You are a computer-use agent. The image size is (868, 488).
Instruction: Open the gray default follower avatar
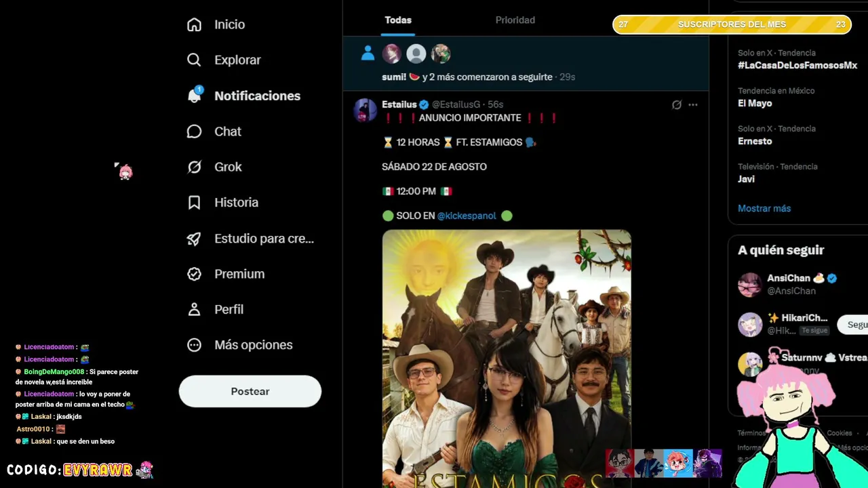(x=416, y=54)
